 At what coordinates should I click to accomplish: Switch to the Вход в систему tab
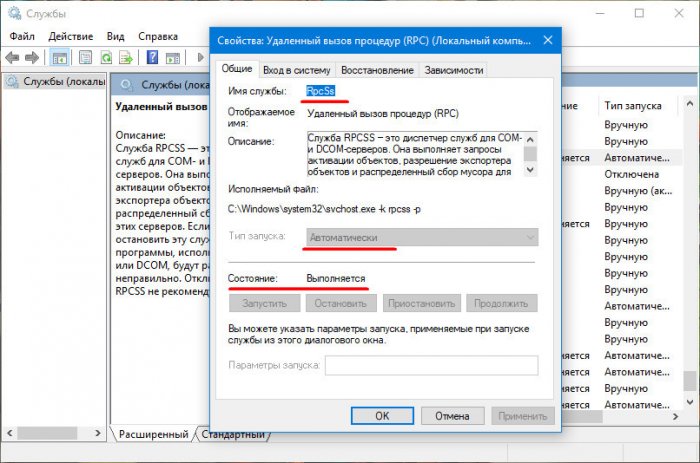point(296,70)
